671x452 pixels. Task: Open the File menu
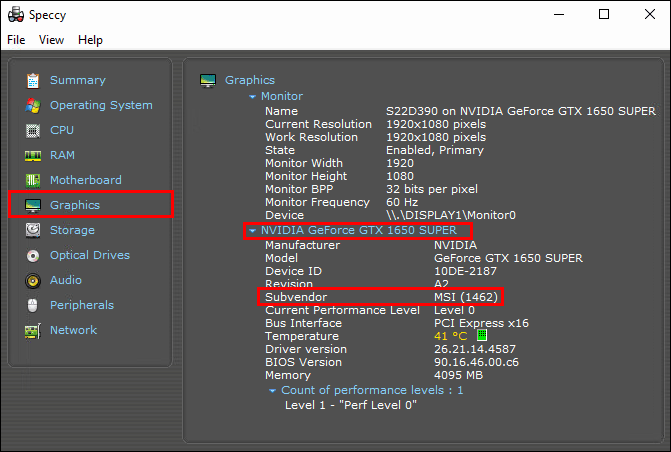(x=16, y=40)
